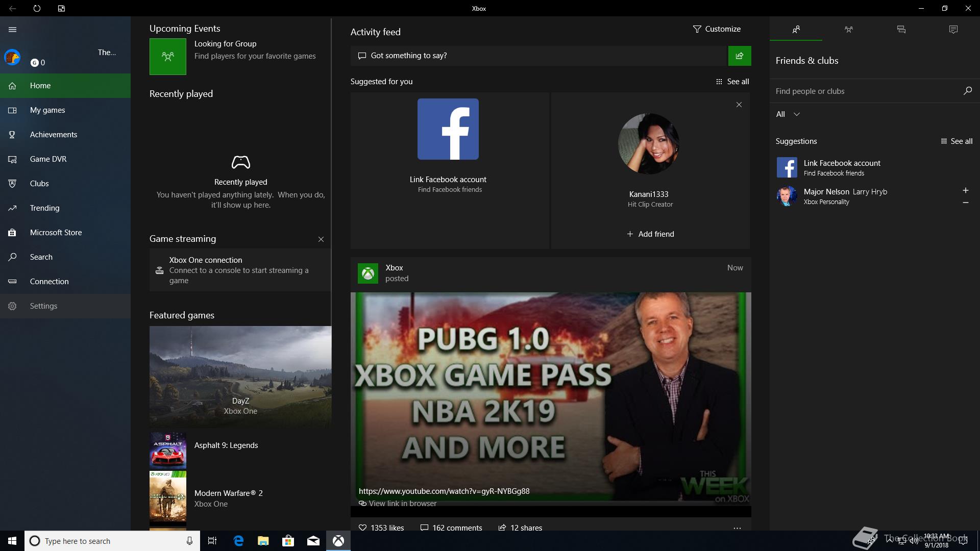The image size is (980, 551).
Task: Open My games in sidebar
Action: [x=65, y=110]
